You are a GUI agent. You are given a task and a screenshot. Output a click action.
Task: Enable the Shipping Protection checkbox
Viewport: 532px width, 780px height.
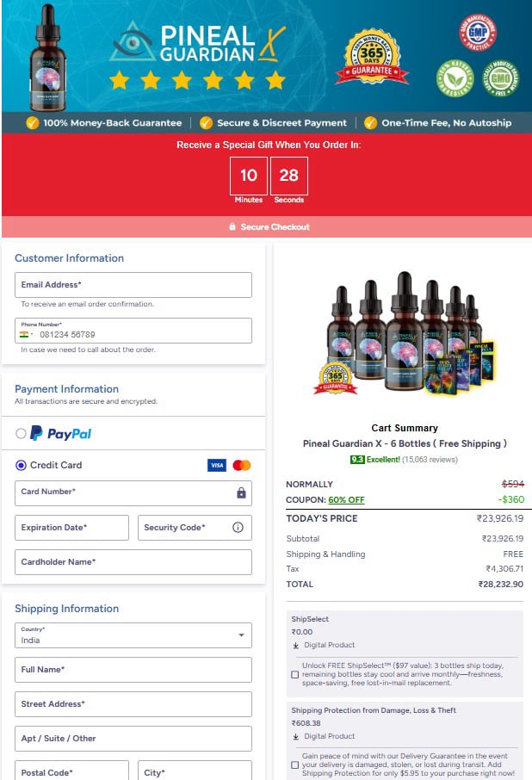[x=294, y=765]
